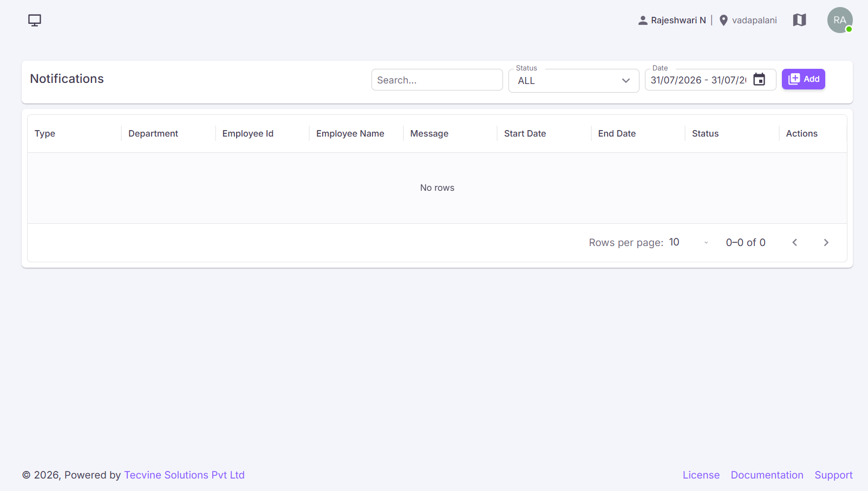Go to the previous table page arrow
The height and width of the screenshot is (491, 868).
tap(794, 243)
